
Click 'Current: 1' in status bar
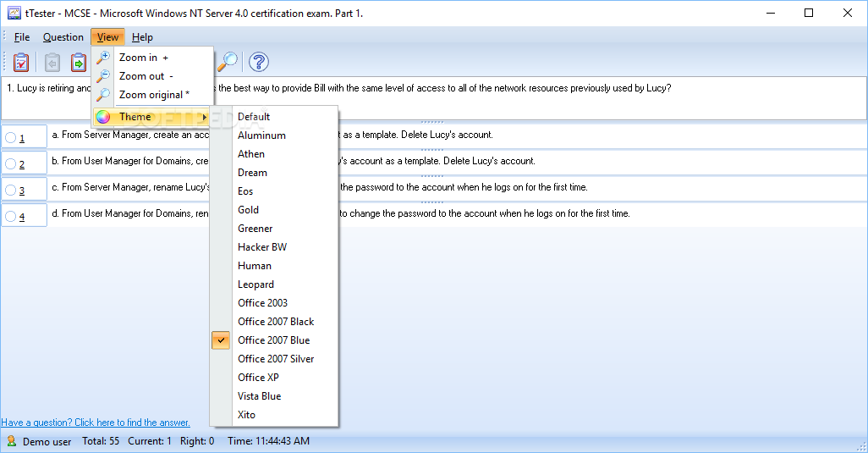(150, 441)
